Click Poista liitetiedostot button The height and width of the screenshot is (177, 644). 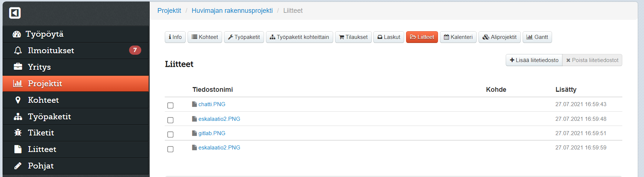pyautogui.click(x=592, y=60)
